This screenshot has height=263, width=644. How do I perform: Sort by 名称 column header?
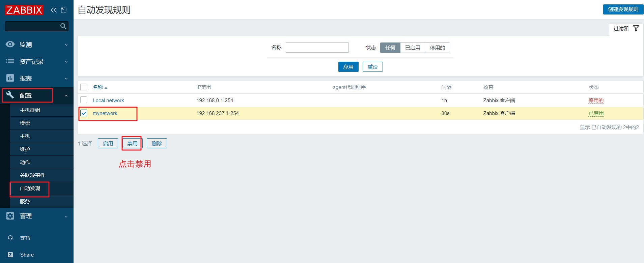click(x=98, y=87)
